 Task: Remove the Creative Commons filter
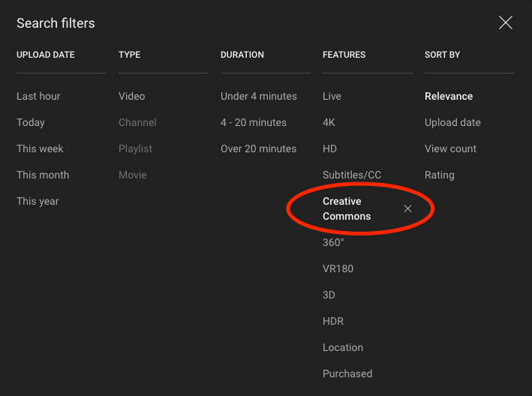click(407, 208)
